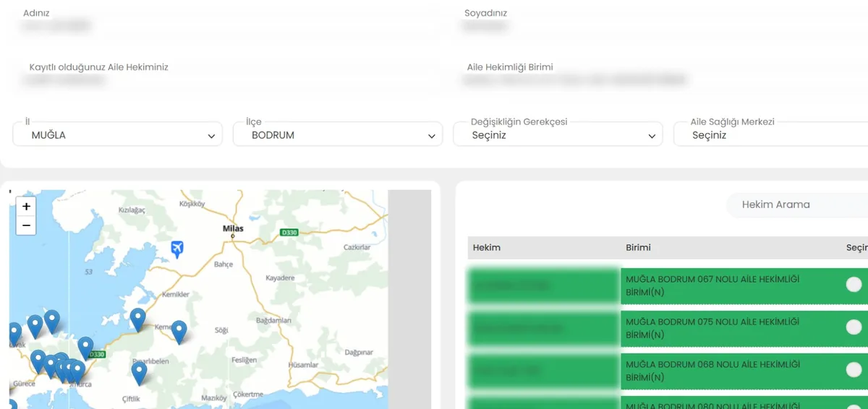Select the map pin above Çiftlik label
868x409 pixels.
139,373
